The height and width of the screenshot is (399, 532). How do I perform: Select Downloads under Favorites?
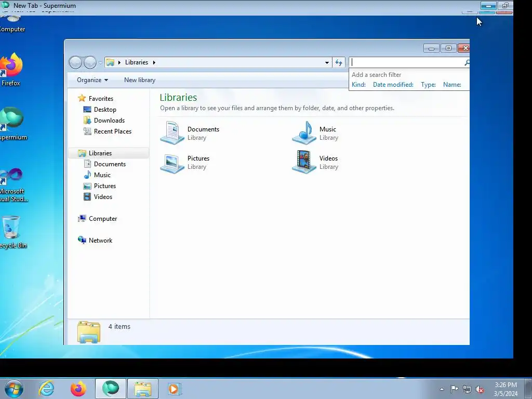109,121
